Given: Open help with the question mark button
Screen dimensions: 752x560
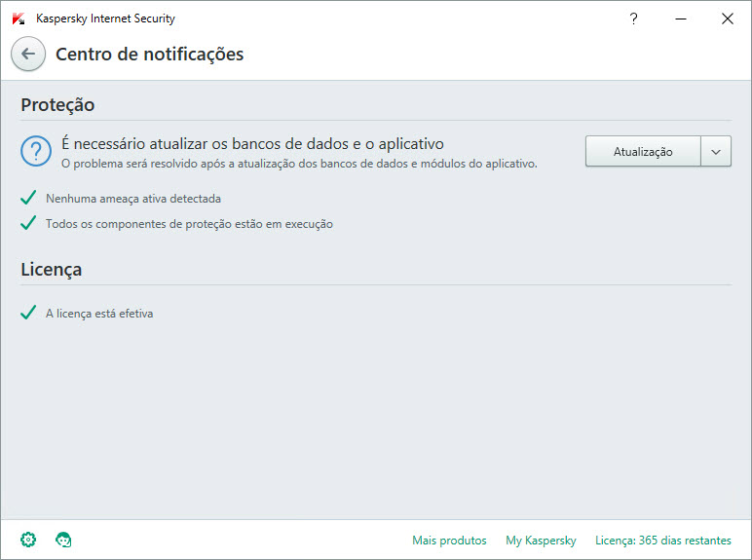Looking at the screenshot, I should (633, 19).
